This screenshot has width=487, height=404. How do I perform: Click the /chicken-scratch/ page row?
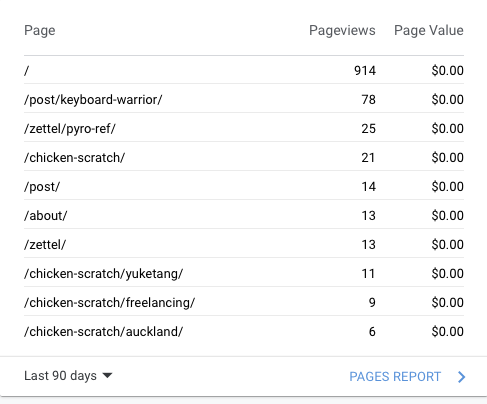(x=244, y=157)
